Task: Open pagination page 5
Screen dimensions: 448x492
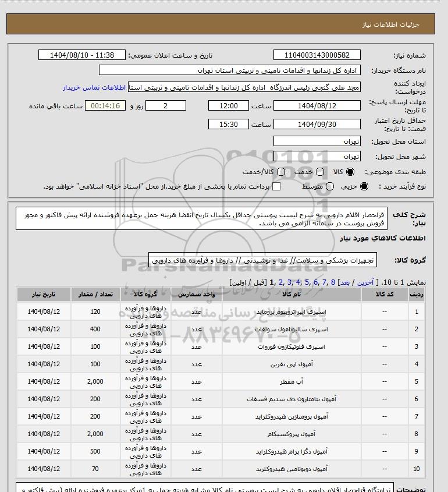Action: click(307, 282)
